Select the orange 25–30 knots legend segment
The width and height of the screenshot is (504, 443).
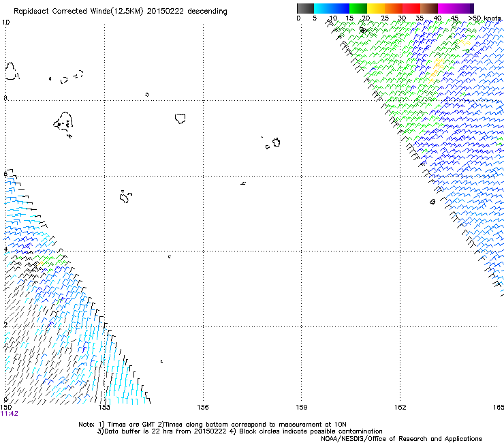[x=394, y=8]
